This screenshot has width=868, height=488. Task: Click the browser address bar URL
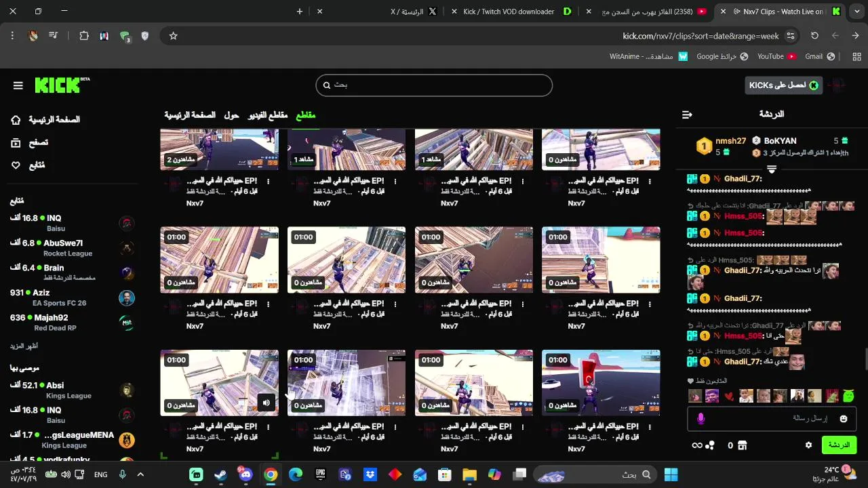coord(701,36)
